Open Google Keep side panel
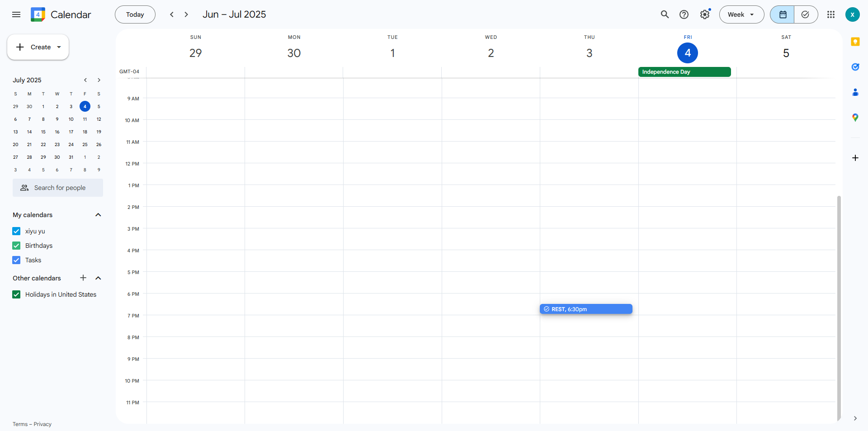Image resolution: width=868 pixels, height=431 pixels. (x=855, y=42)
